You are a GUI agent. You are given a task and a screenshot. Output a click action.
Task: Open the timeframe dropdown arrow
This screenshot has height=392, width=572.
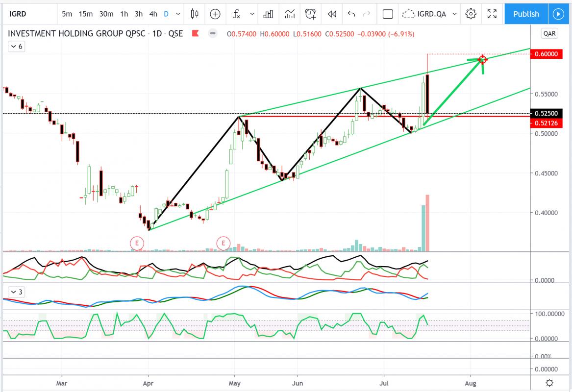(x=178, y=14)
